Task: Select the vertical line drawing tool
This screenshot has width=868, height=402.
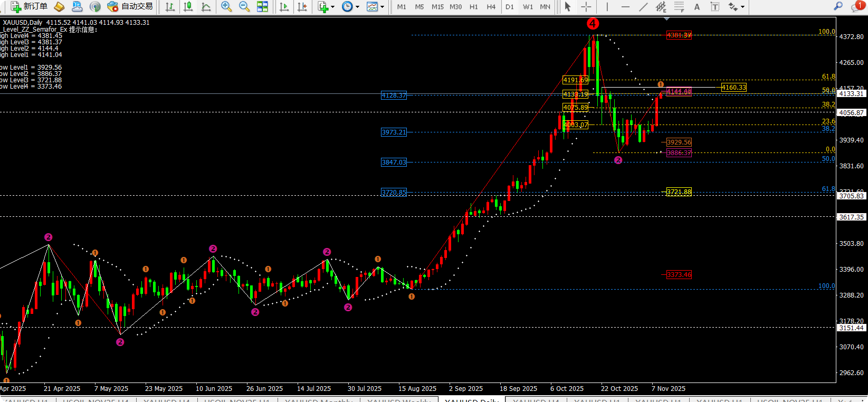Action: coord(607,7)
